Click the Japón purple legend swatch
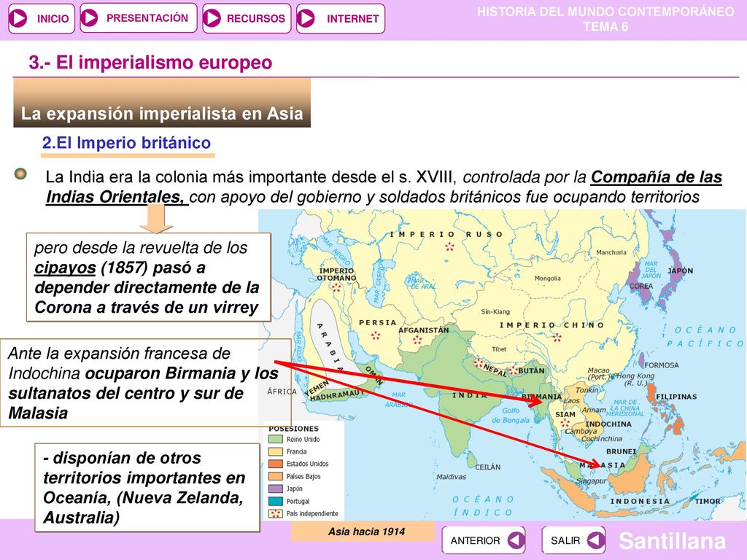The width and height of the screenshot is (747, 560). [x=275, y=489]
